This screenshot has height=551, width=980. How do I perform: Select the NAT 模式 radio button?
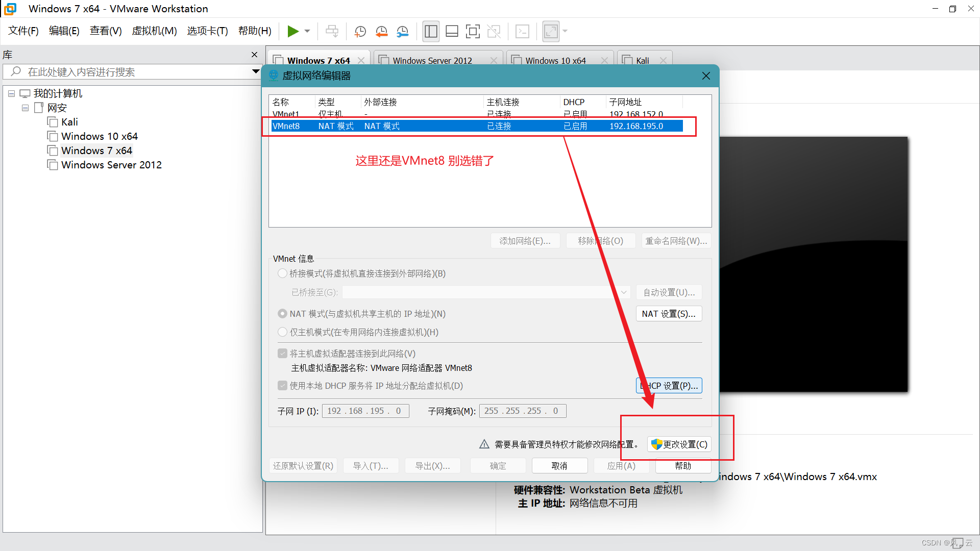coord(283,313)
